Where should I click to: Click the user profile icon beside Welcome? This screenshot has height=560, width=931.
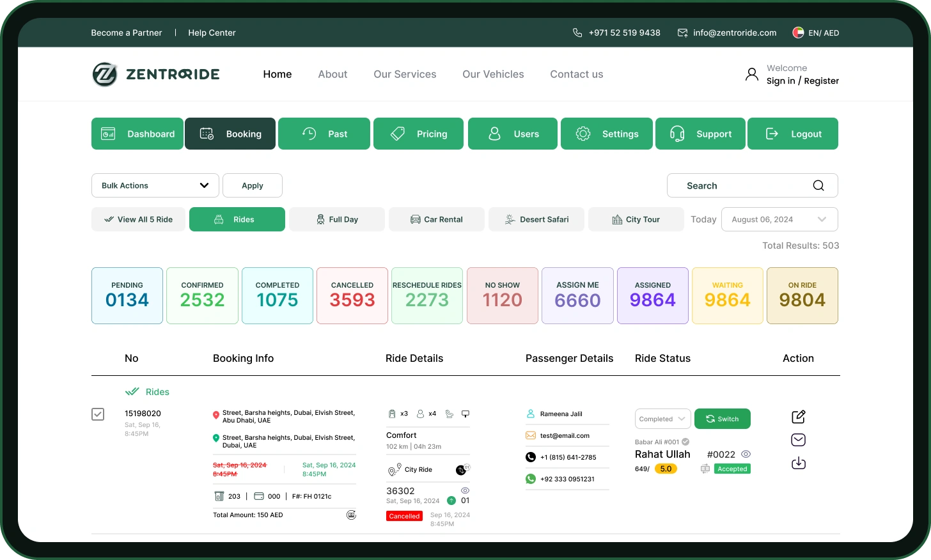coord(752,74)
